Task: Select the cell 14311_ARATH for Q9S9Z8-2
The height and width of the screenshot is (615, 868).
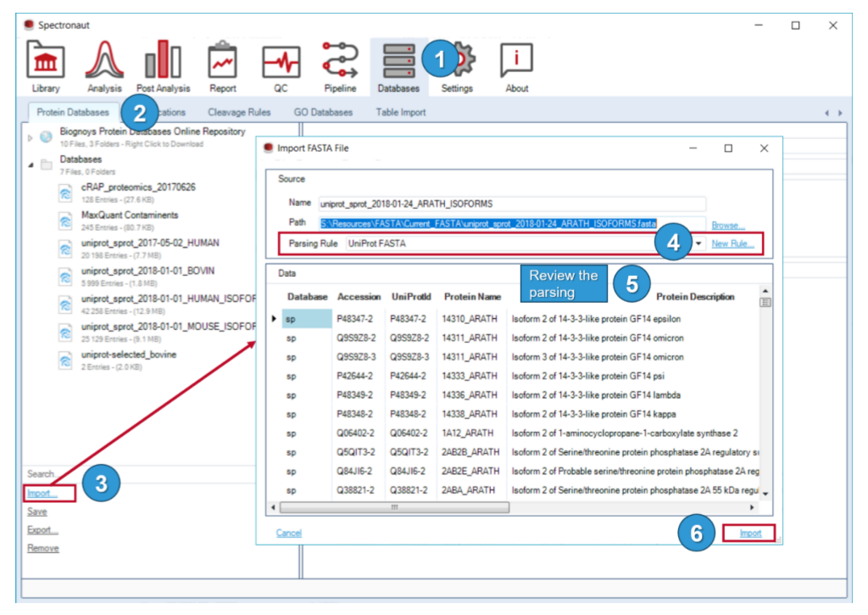Action: (470, 338)
